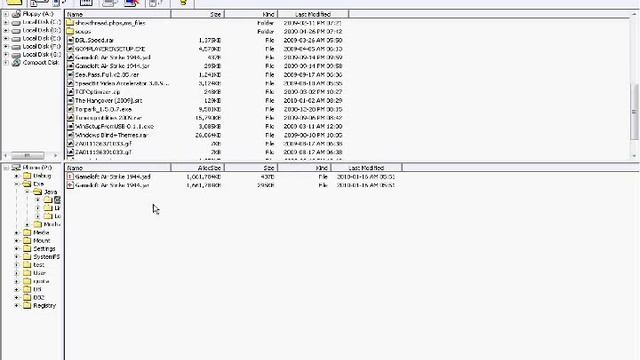Collapse the Java folder node
Screen dimensions: 640x360
tap(27, 191)
